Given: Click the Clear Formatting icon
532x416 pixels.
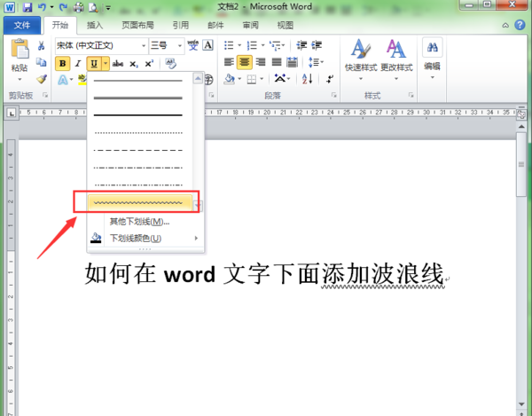Looking at the screenshot, I should (170, 63).
